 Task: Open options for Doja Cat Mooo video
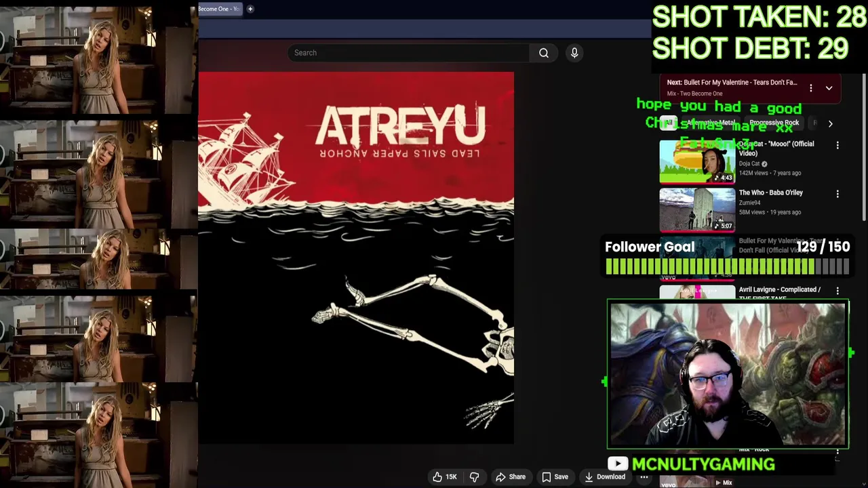point(837,145)
